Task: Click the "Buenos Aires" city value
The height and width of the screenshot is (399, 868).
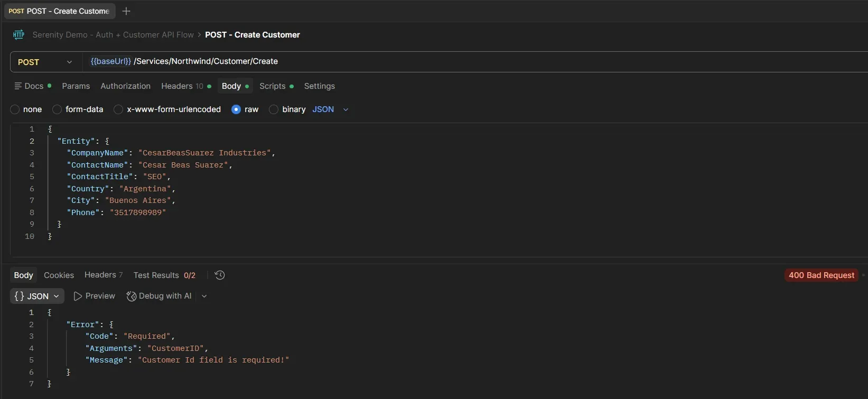Action: (138, 200)
